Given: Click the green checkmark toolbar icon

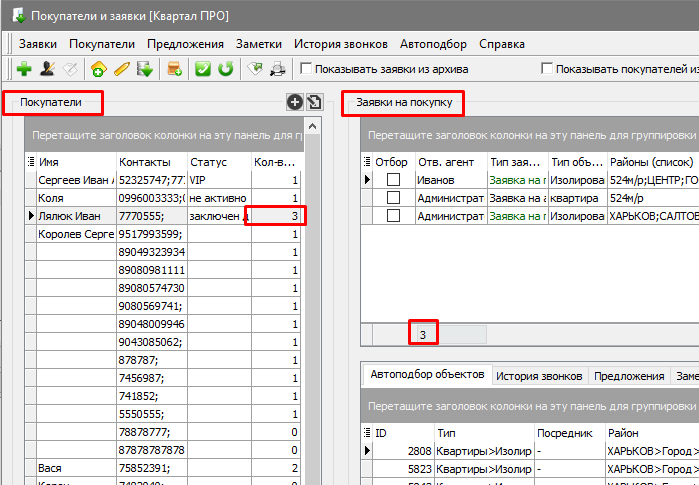Looking at the screenshot, I should pos(203,69).
